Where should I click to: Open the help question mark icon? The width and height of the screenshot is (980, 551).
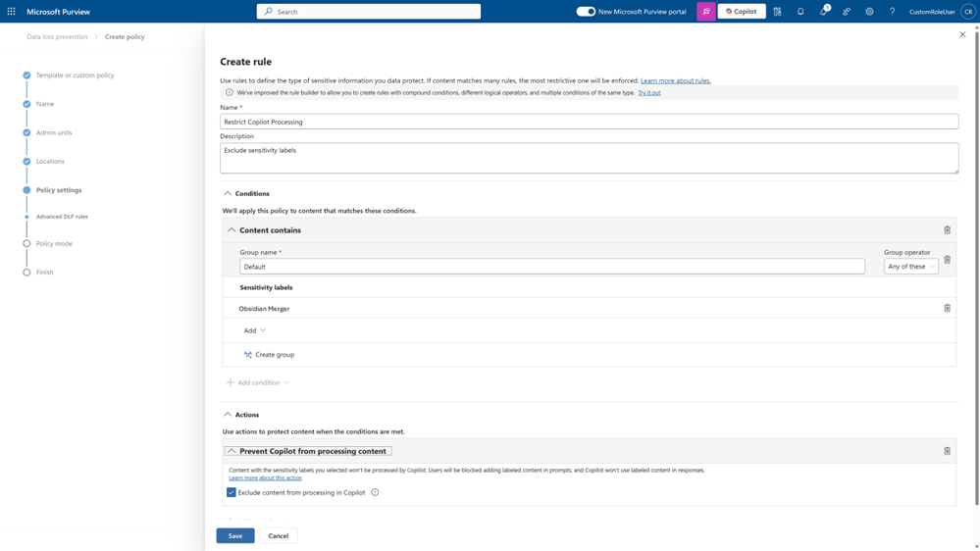[x=893, y=11]
